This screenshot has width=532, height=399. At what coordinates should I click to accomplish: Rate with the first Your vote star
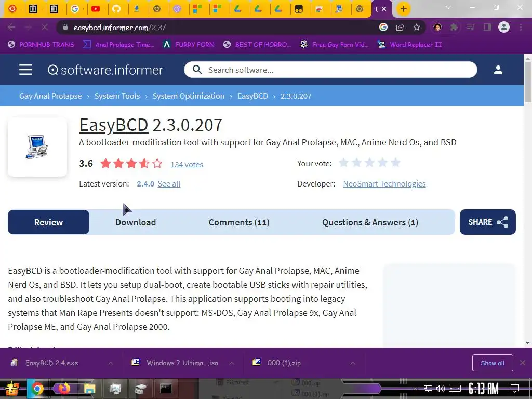344,163
